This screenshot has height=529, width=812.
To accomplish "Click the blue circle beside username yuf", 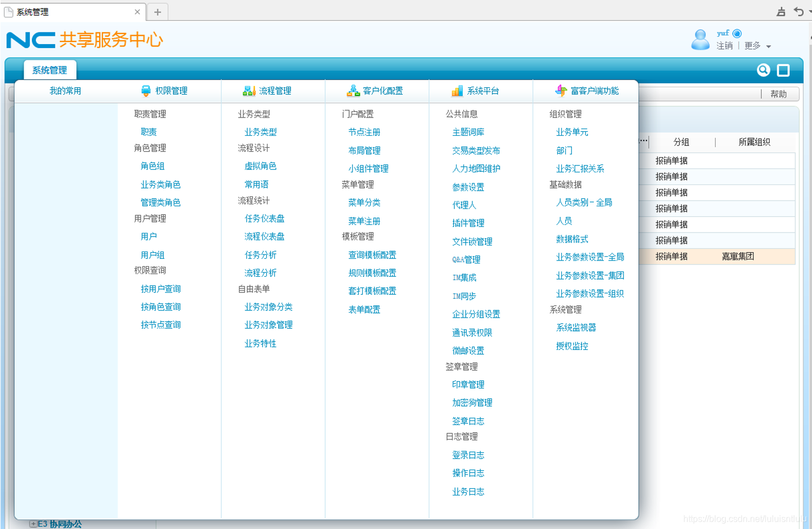I will [x=737, y=34].
